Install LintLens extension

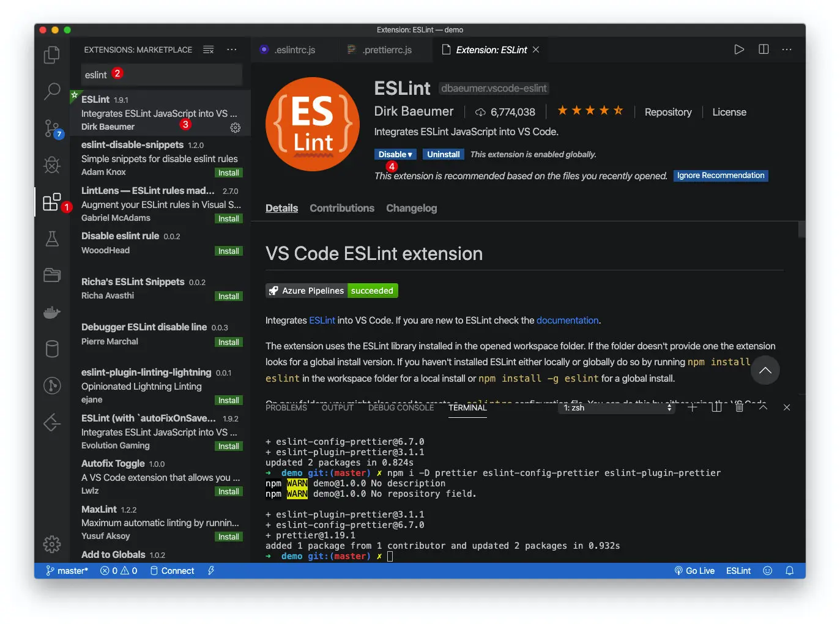229,219
